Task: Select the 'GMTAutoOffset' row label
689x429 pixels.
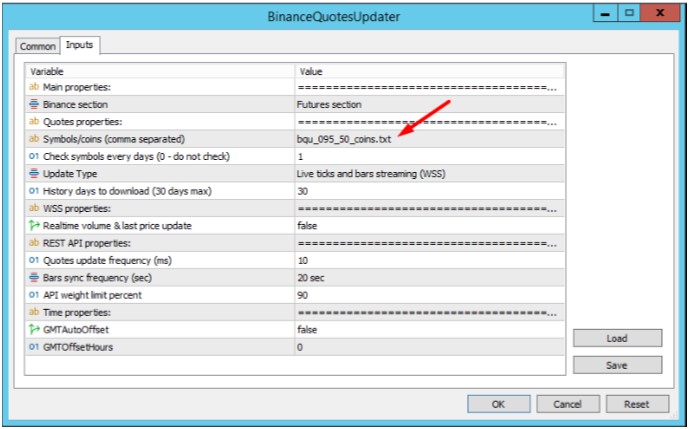Action: (76, 329)
